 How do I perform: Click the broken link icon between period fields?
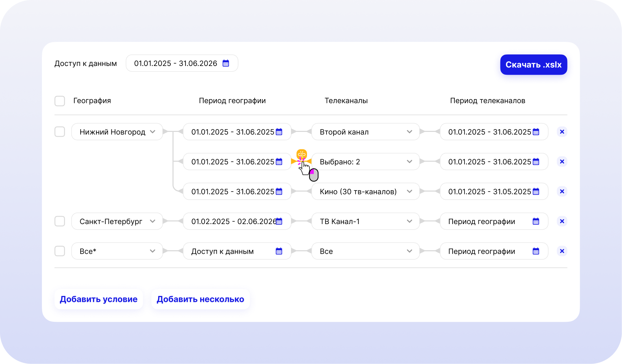[x=302, y=154]
